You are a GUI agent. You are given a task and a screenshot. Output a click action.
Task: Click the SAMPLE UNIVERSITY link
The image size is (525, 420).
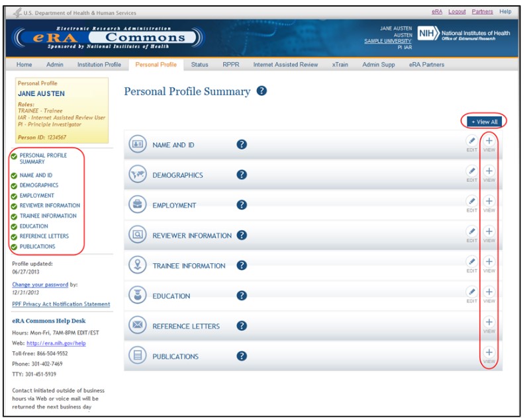[388, 41]
